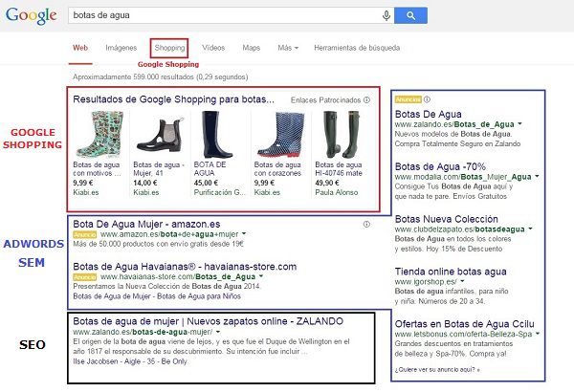
Task: Open 'Botas de agua con motivos' product link
Action: [97, 168]
